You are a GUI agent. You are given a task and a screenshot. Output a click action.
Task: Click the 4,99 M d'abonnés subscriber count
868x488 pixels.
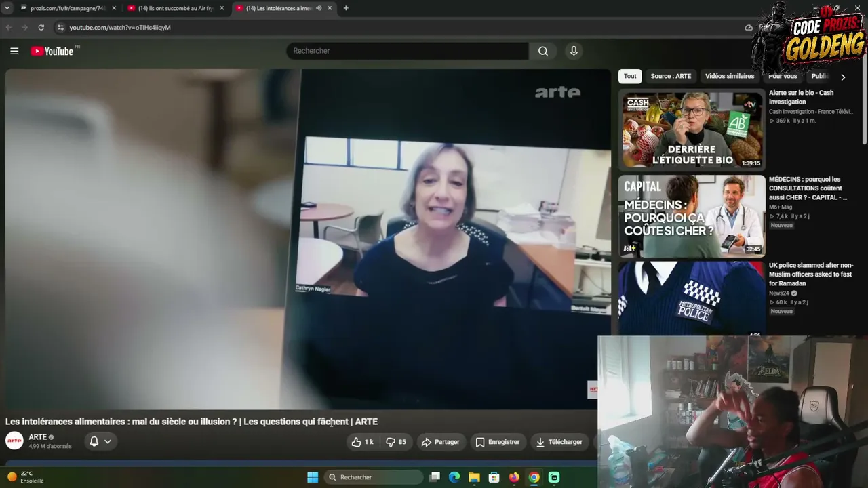[x=50, y=447]
